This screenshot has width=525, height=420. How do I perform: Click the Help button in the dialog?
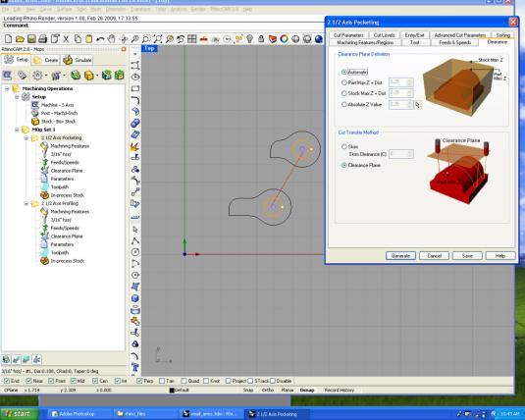coord(500,256)
